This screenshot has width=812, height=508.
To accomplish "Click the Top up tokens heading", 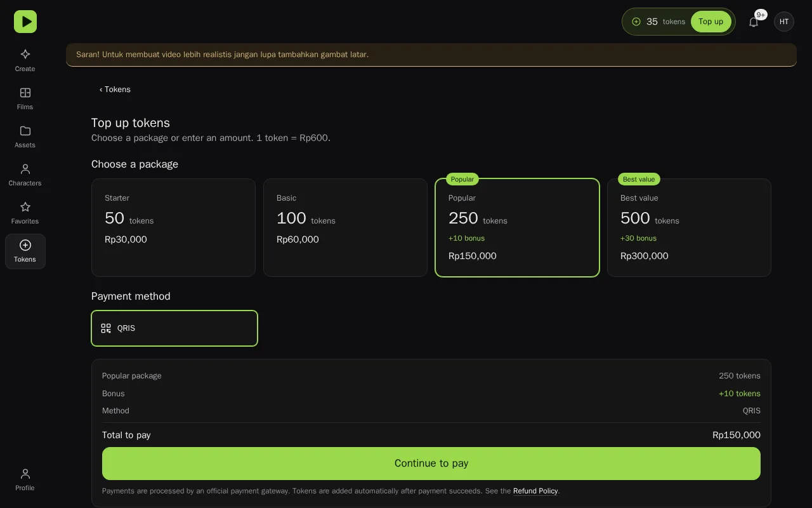I will pyautogui.click(x=131, y=123).
